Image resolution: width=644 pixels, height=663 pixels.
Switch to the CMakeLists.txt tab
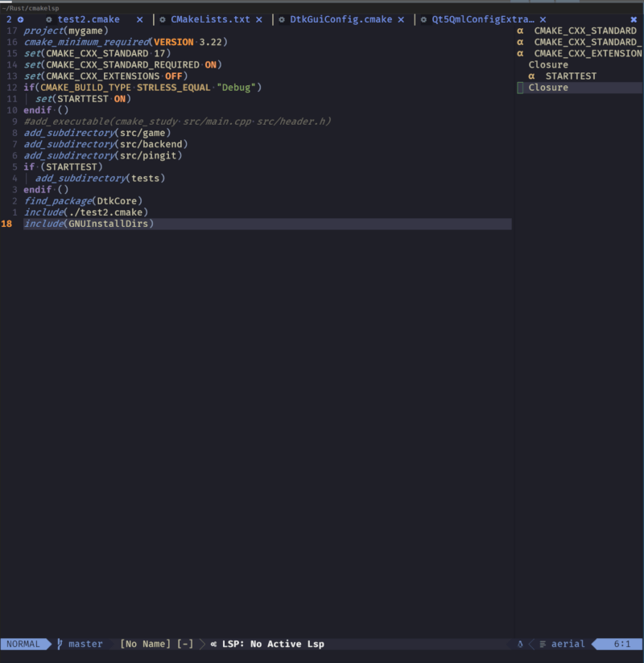click(210, 19)
